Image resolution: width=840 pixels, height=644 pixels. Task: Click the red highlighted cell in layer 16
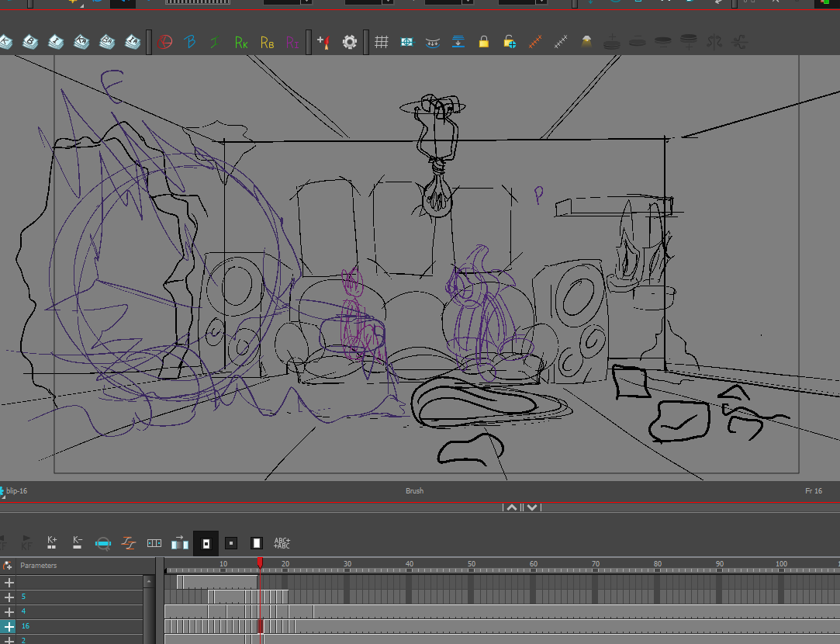coord(261,626)
